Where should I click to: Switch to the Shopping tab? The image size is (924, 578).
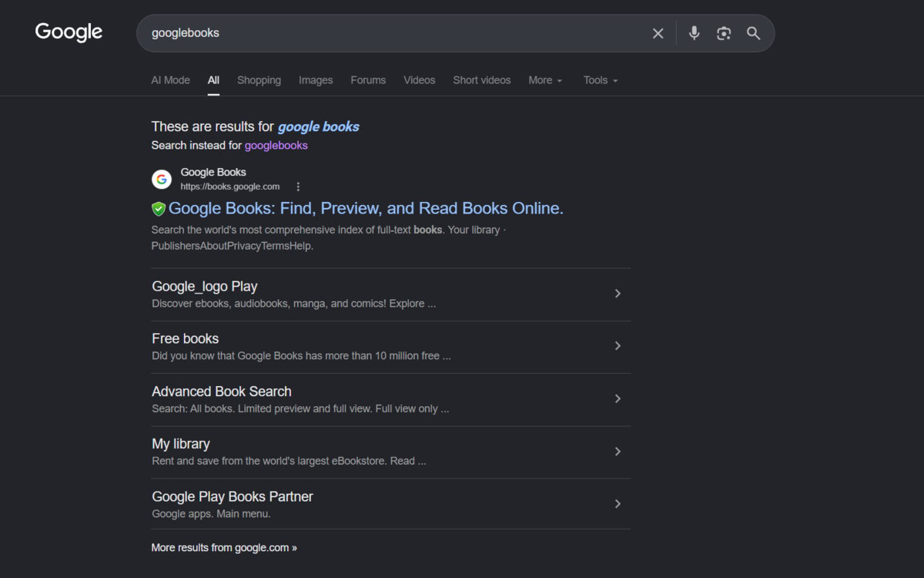259,80
